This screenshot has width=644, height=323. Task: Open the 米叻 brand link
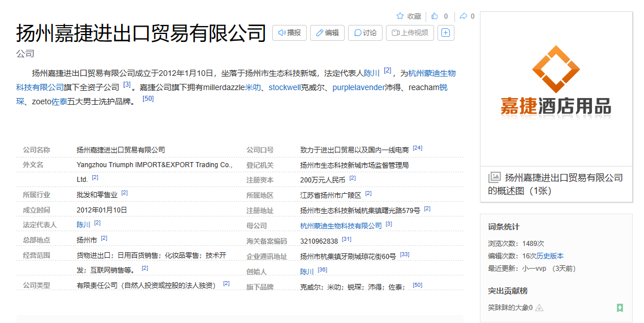click(x=253, y=87)
